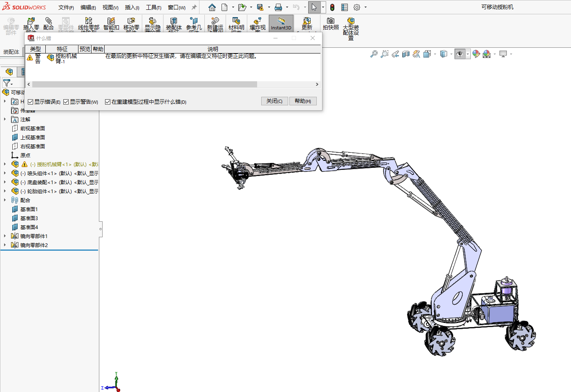Disable showing What's Wrong during rebuild
The height and width of the screenshot is (392, 571).
tap(108, 102)
